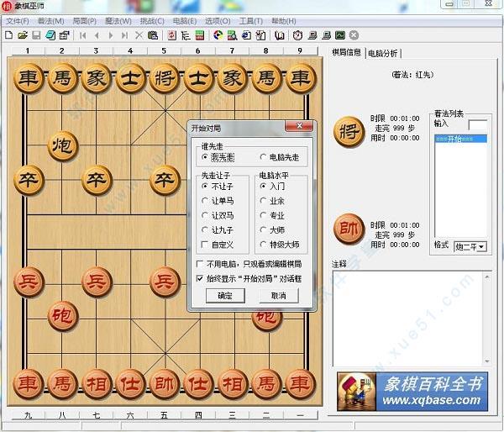Click 取消 button in dialog
The image size is (504, 432).
click(x=279, y=295)
